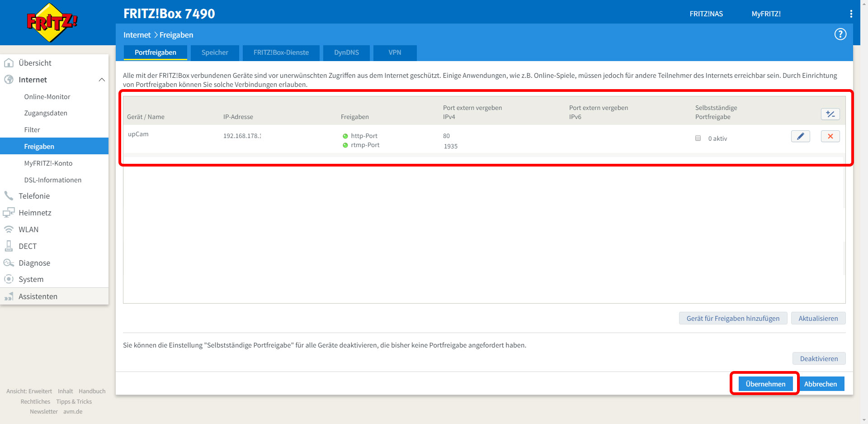Click the green rtmp-Port status dot
Viewport: 868px width, 424px height.
click(345, 145)
